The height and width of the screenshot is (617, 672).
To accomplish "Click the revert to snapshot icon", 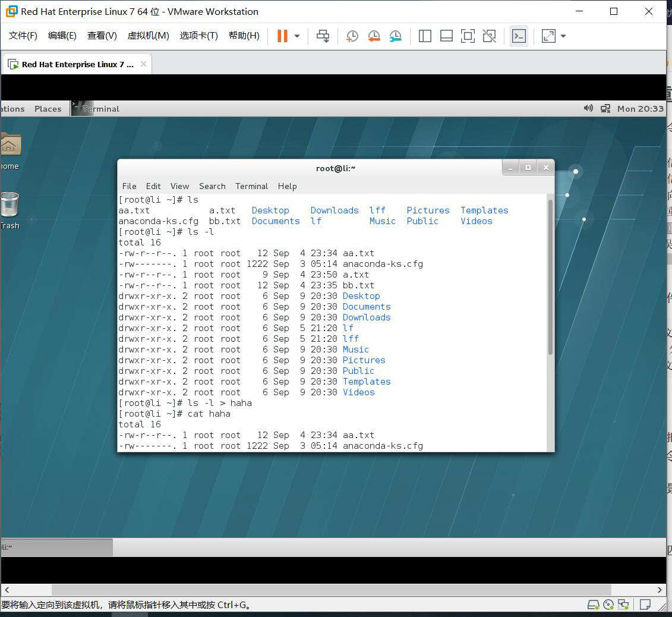I will pos(374,36).
